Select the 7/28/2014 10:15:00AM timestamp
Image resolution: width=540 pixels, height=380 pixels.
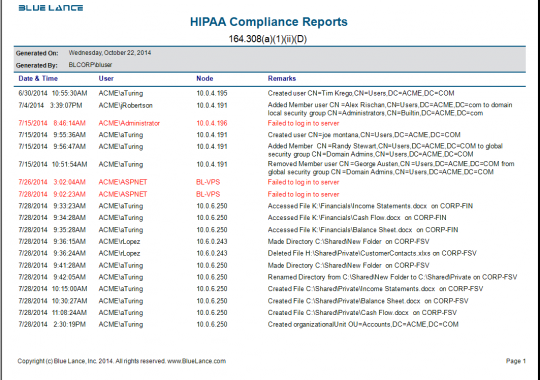coord(53,288)
